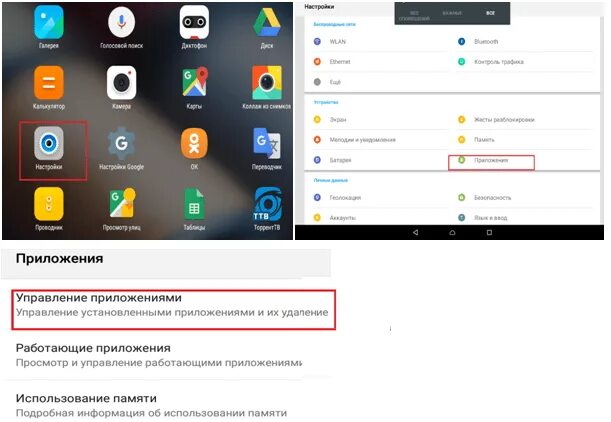Open Работающие приложения entry
Viewport: 611px width, 422px height.
(158, 355)
